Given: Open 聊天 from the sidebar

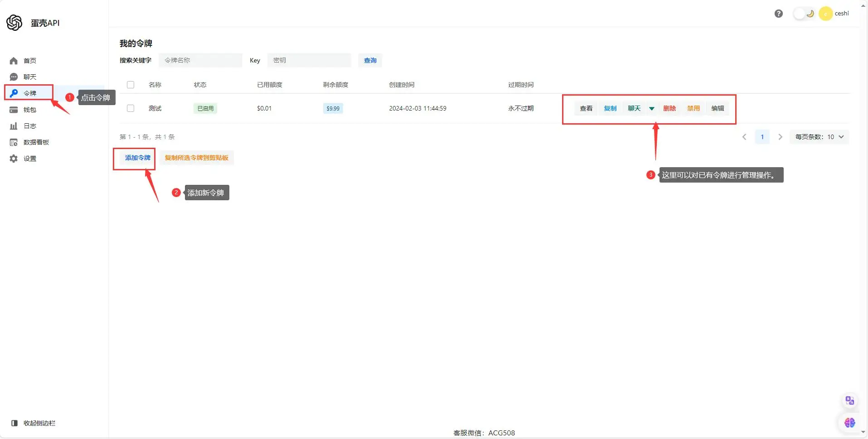Looking at the screenshot, I should pyautogui.click(x=30, y=77).
